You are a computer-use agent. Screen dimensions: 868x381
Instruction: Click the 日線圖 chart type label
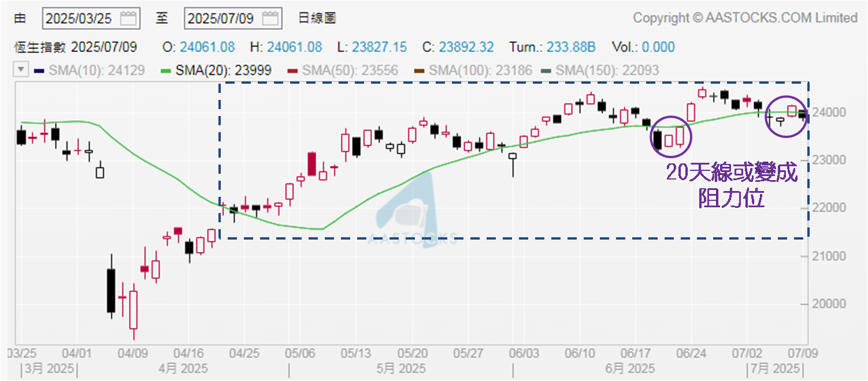tap(317, 18)
